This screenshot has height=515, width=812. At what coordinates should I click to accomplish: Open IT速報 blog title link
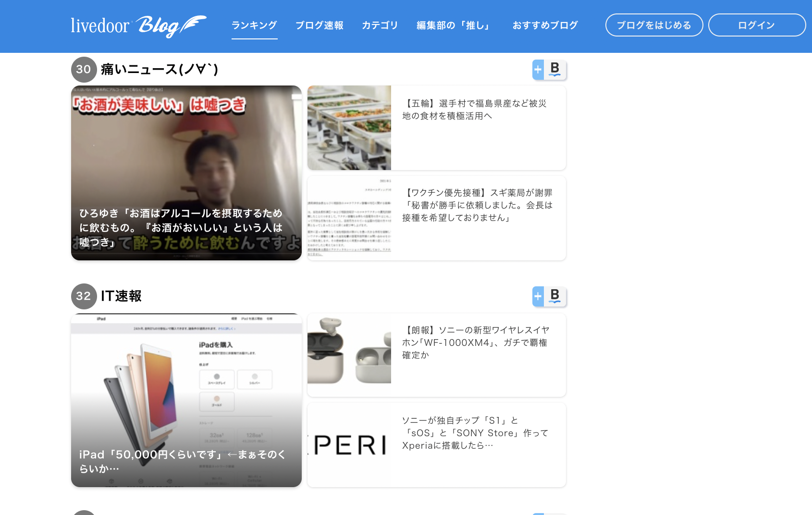coord(121,296)
